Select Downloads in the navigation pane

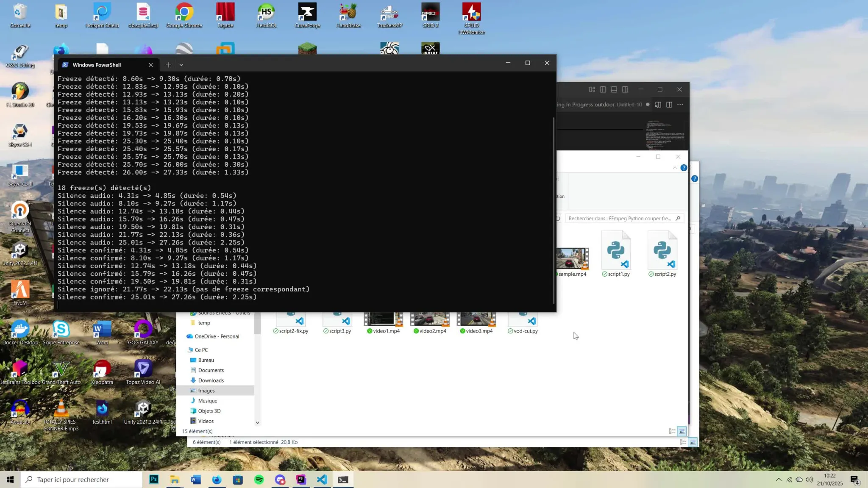[211, 380]
